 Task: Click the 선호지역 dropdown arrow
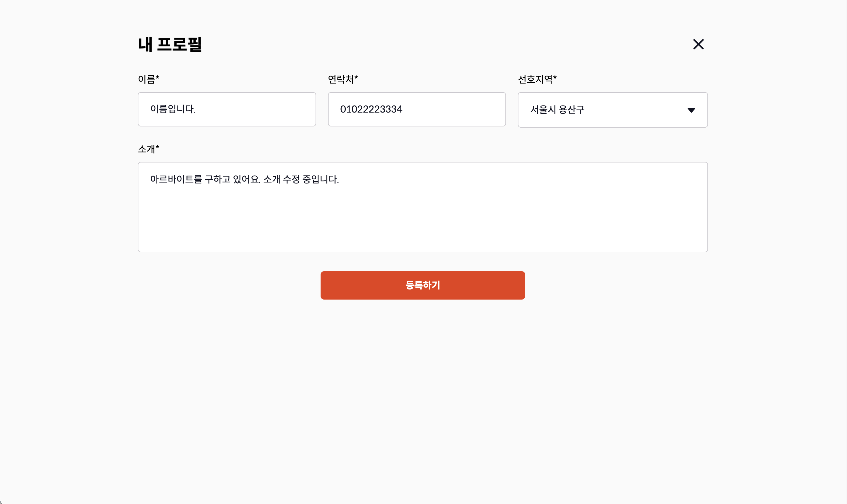click(x=691, y=110)
